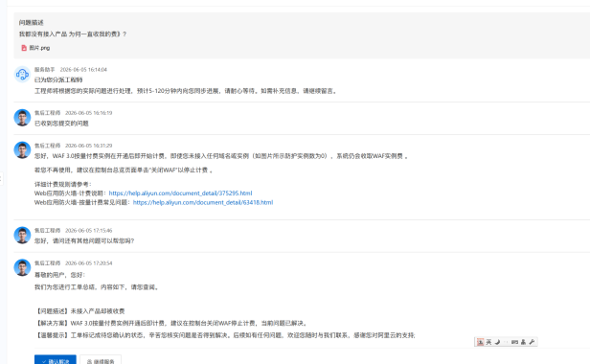Click the message 已为您分派工程师
Viewport: 590px width, 364px height.
click(x=58, y=80)
